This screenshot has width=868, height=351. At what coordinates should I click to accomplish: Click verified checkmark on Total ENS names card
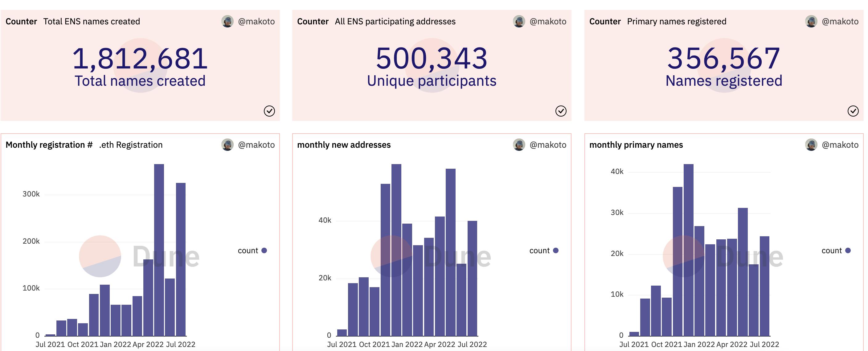(269, 111)
